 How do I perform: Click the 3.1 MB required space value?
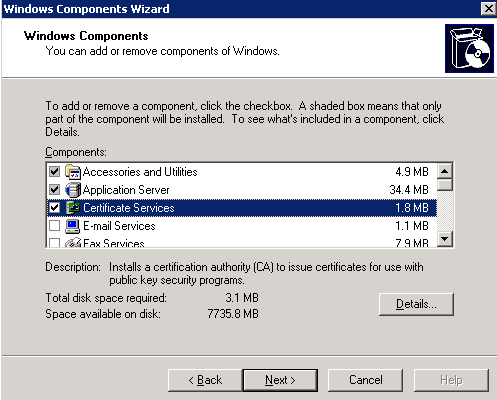(x=242, y=298)
